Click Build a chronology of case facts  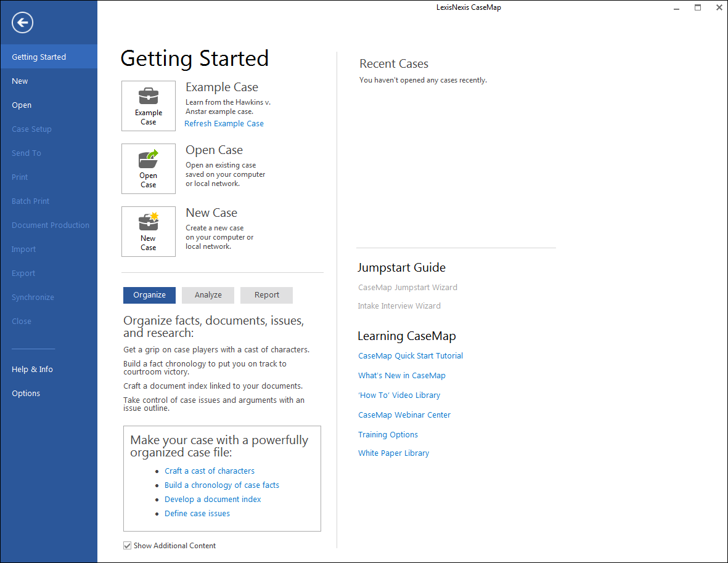(222, 485)
